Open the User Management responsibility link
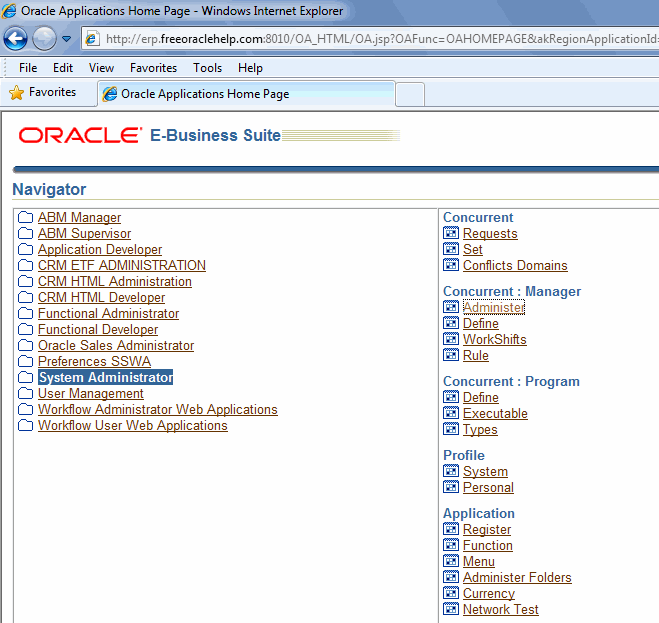 tap(91, 393)
